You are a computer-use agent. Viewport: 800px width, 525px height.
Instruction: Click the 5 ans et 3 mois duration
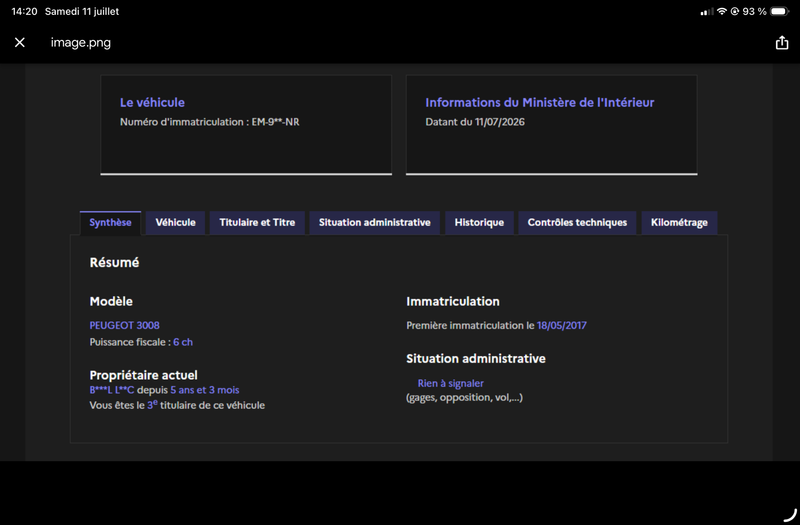point(205,390)
